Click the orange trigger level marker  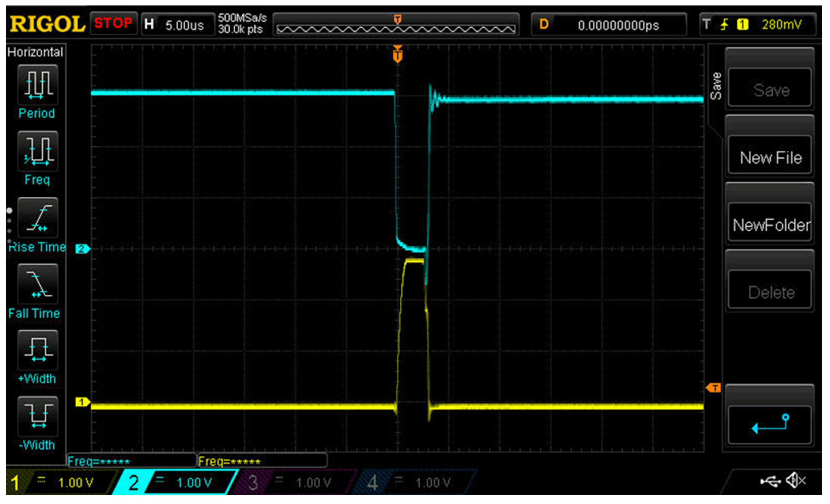point(713,388)
